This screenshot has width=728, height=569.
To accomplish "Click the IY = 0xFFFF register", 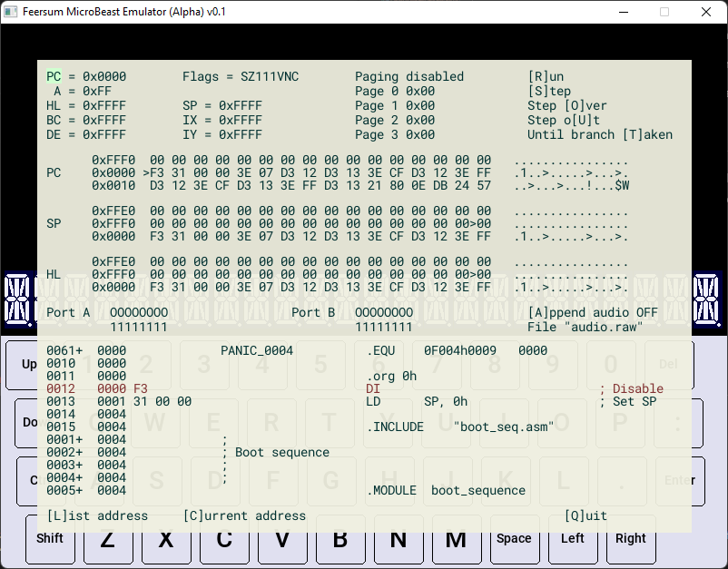I will pyautogui.click(x=222, y=134).
